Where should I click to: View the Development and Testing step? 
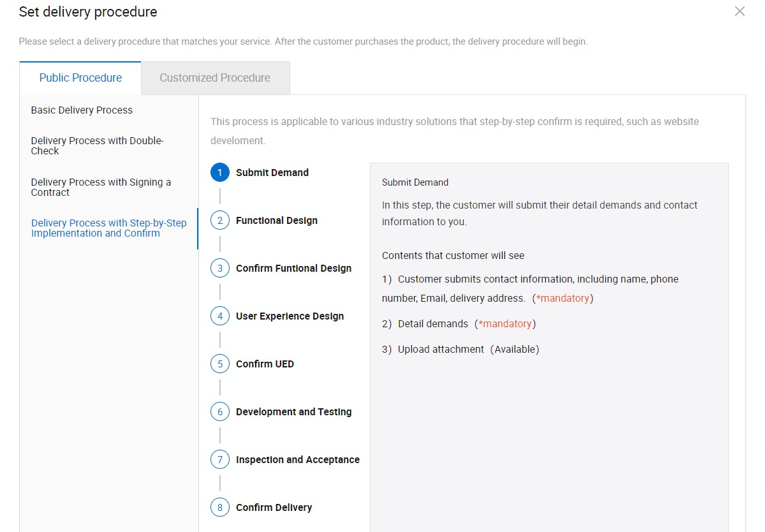click(x=293, y=412)
